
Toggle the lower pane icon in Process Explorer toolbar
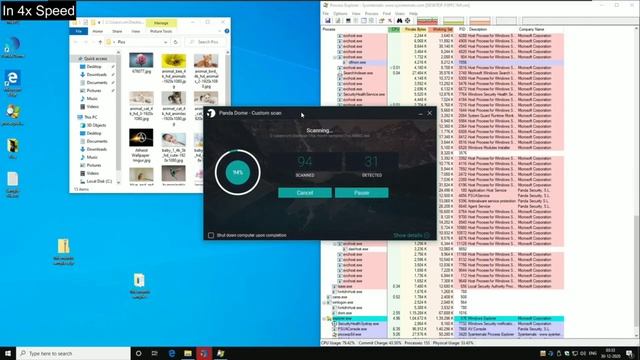click(364, 20)
